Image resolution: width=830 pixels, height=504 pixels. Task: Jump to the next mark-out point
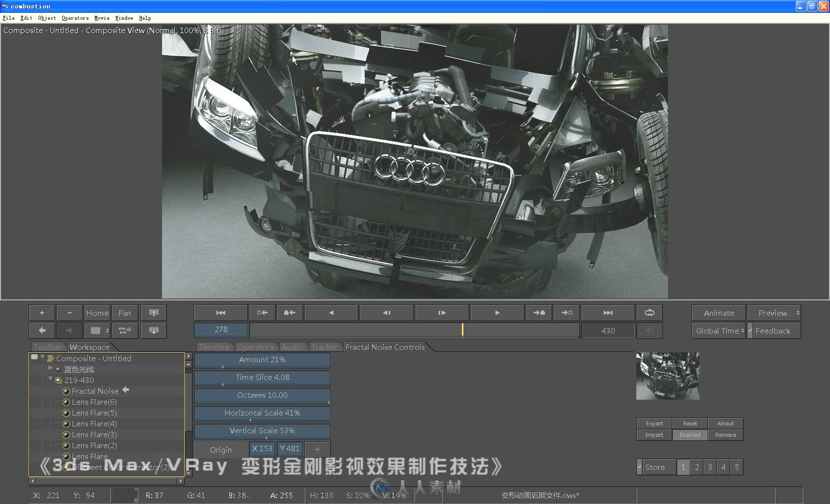tap(567, 313)
